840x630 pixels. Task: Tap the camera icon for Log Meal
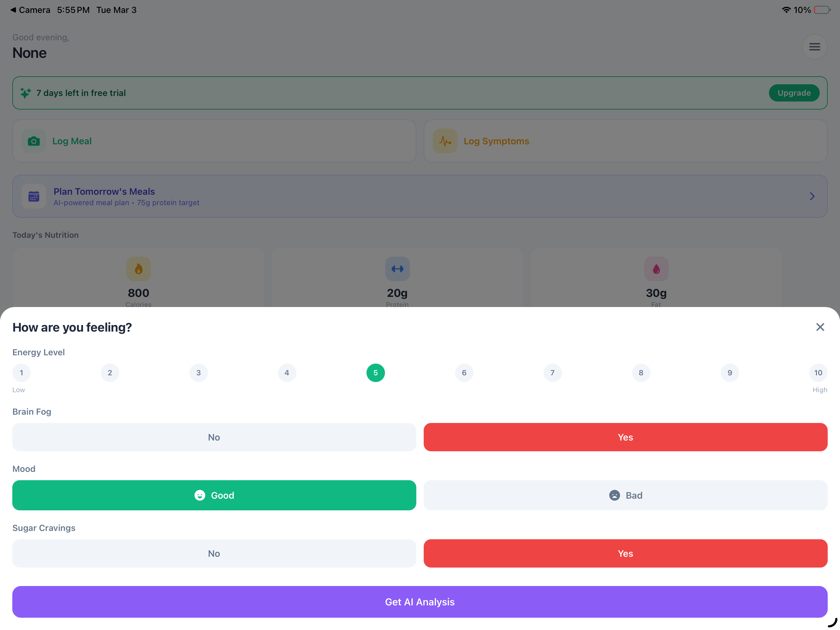[34, 141]
